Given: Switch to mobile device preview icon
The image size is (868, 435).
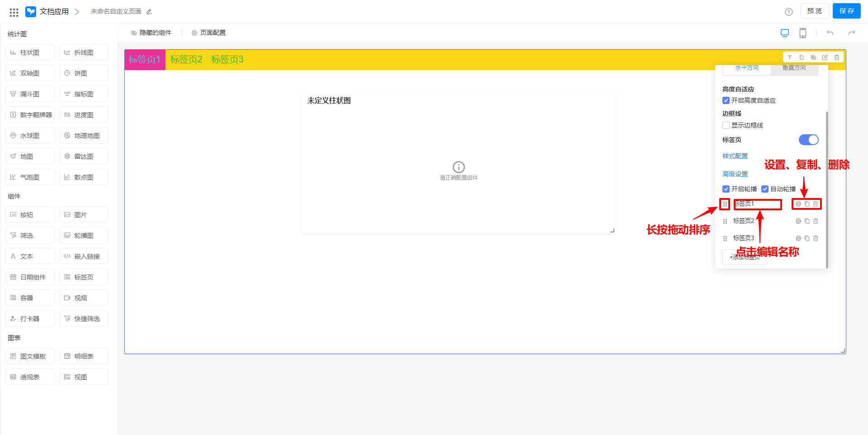Looking at the screenshot, I should coord(802,33).
